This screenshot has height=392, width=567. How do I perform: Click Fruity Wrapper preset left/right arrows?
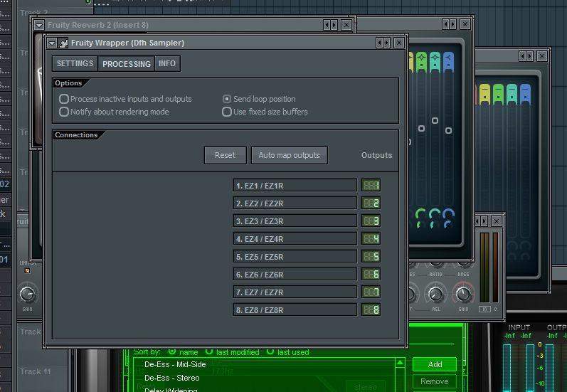[383, 43]
